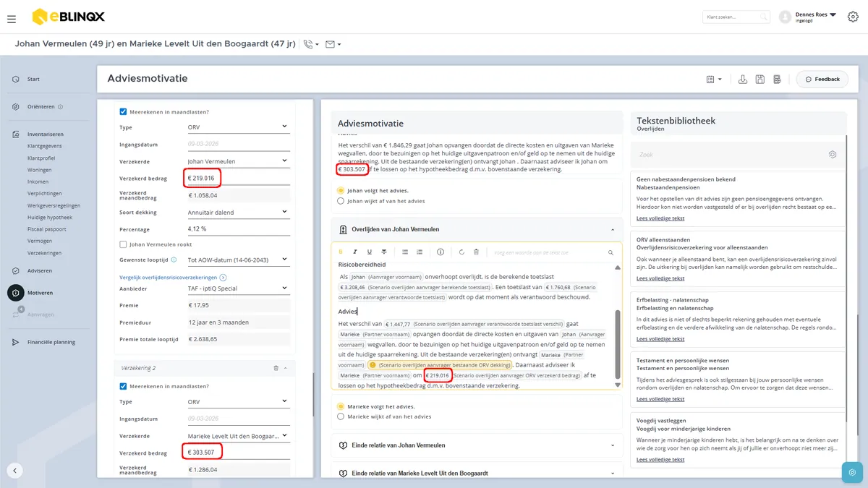Viewport: 868px width, 488px height.
Task: Insert a numbered list in the editor
Action: point(420,252)
